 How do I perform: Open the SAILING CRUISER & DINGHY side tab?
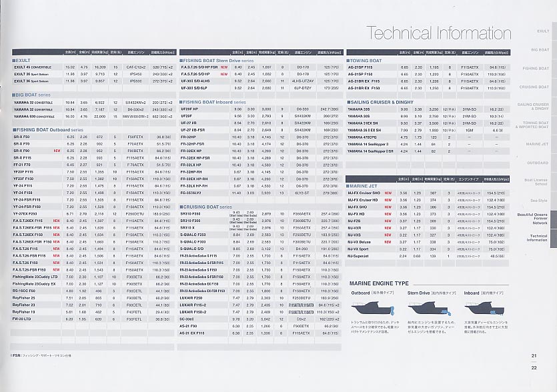[533, 107]
